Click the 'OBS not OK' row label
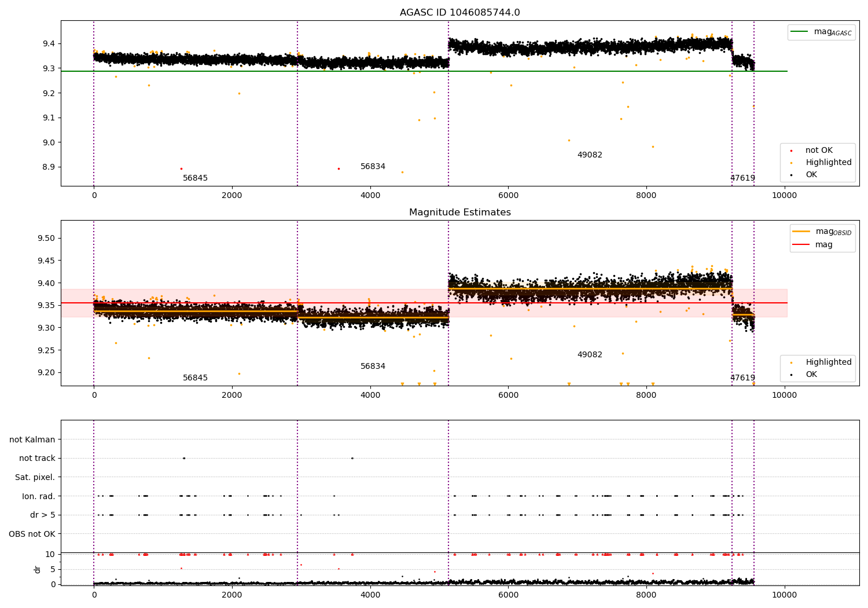Viewport: 868px width, 608px height. click(x=32, y=534)
